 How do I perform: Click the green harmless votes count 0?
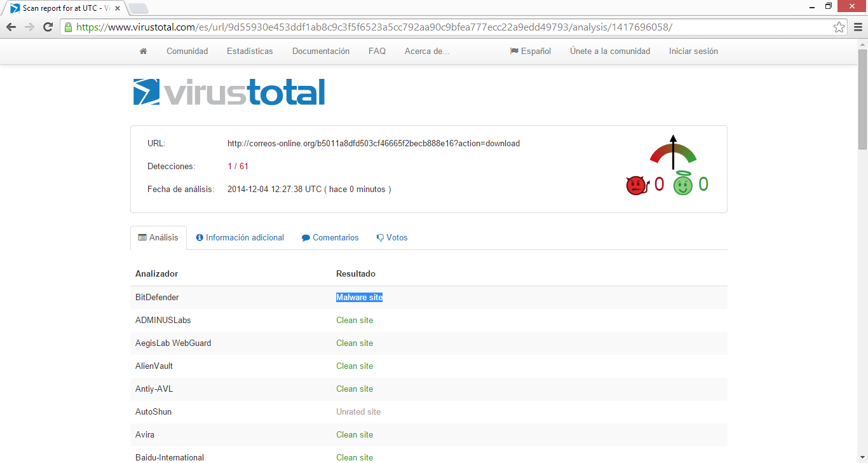703,184
